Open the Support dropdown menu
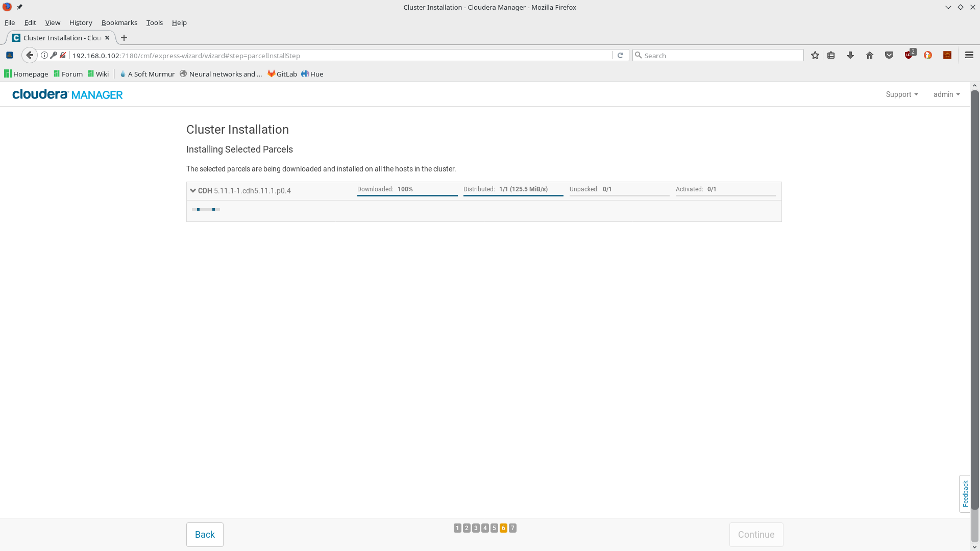Image resolution: width=980 pixels, height=551 pixels. (x=901, y=94)
